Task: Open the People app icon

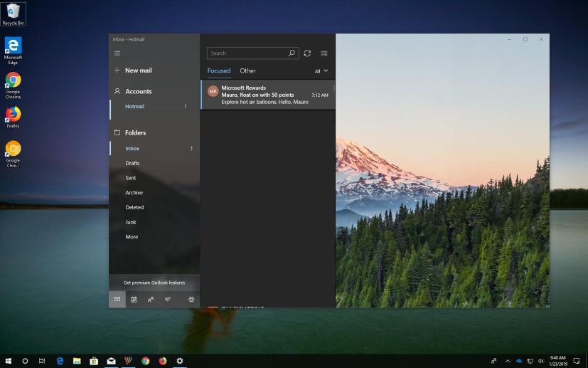Action: point(150,299)
